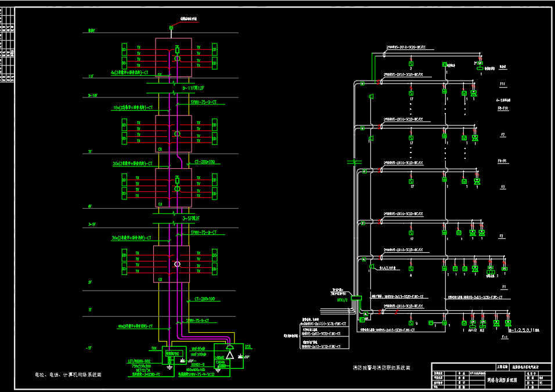The height and width of the screenshot is (392, 555).
Task: Click the F-1 floor label on fire diagram
Action: tap(504, 337)
